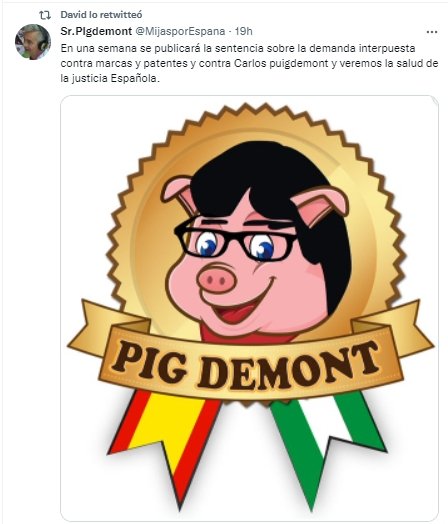The width and height of the screenshot is (448, 524).
Task: Click the PIG DEMONT banner text
Action: click(x=246, y=365)
